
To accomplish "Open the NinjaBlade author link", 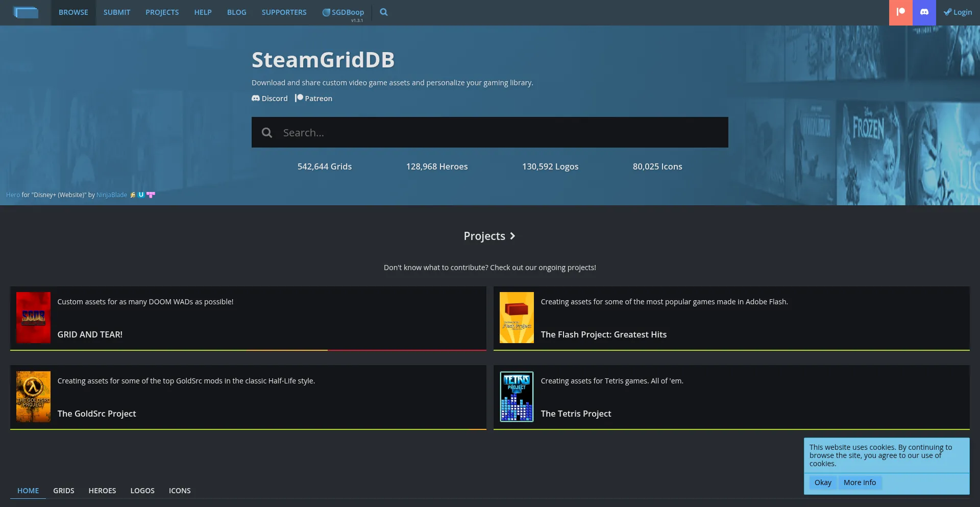I will (x=112, y=195).
